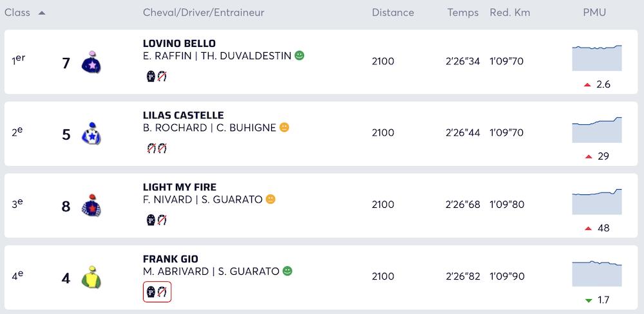Click Frank Gio's PMU odds trend chart
The width and height of the screenshot is (644, 314).
[596, 273]
